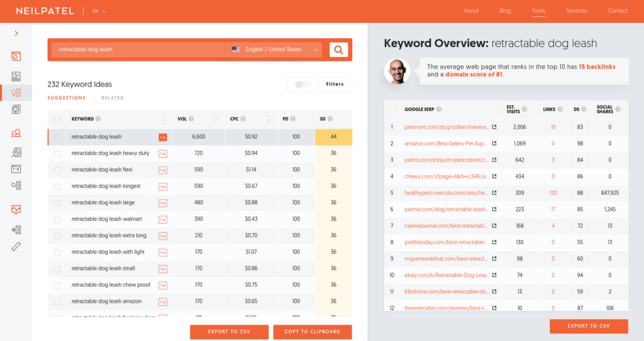Open the magnifier-with-list icon in sidebar
Viewport: 644px width, 341px height.
[16, 185]
